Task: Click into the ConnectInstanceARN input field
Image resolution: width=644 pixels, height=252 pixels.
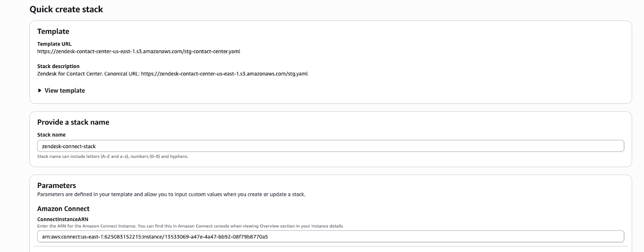Action: point(330,237)
